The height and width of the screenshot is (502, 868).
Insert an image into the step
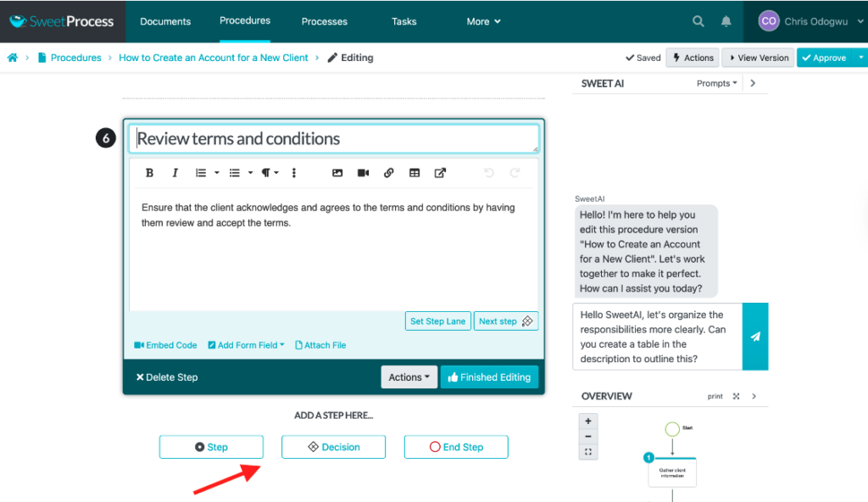click(x=337, y=173)
